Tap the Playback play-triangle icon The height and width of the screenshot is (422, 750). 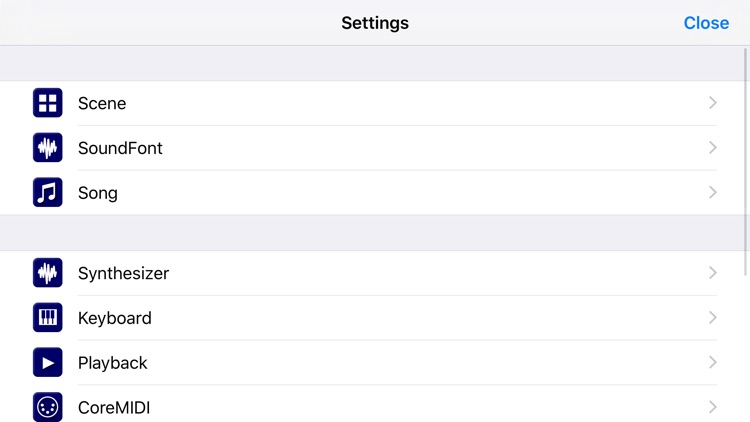click(47, 362)
